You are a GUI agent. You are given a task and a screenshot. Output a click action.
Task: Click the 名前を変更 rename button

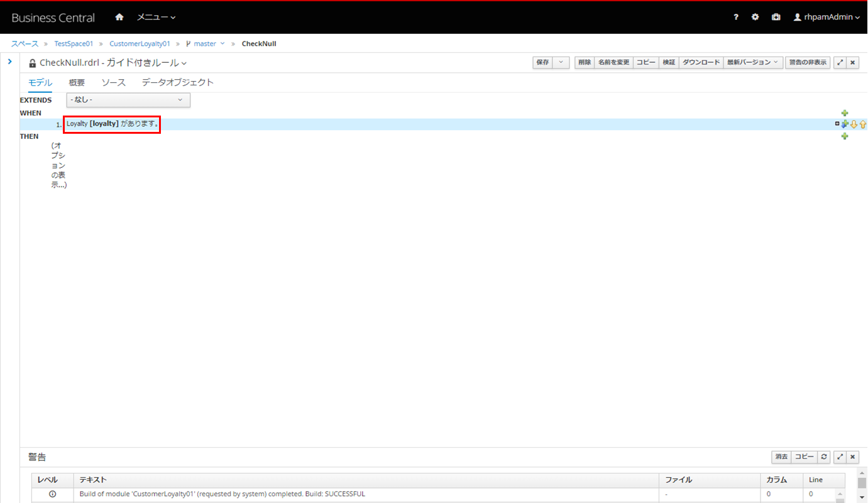[x=613, y=62]
